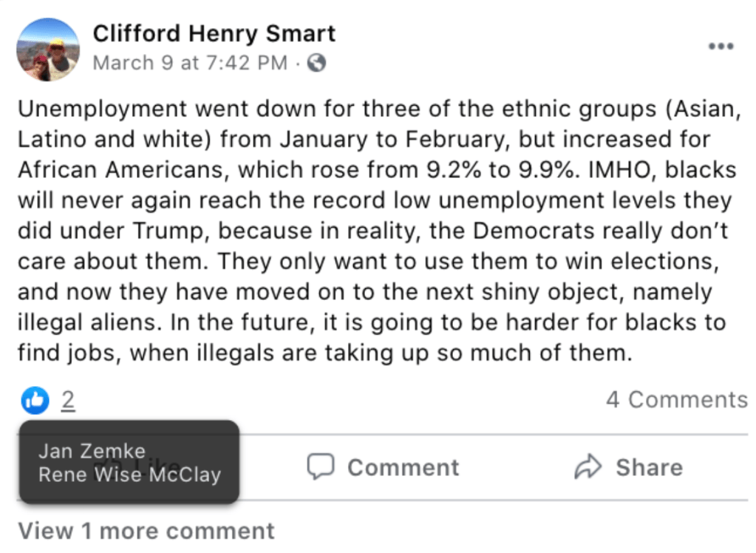Click the Share arrow icon
756x553 pixels.
(x=588, y=467)
